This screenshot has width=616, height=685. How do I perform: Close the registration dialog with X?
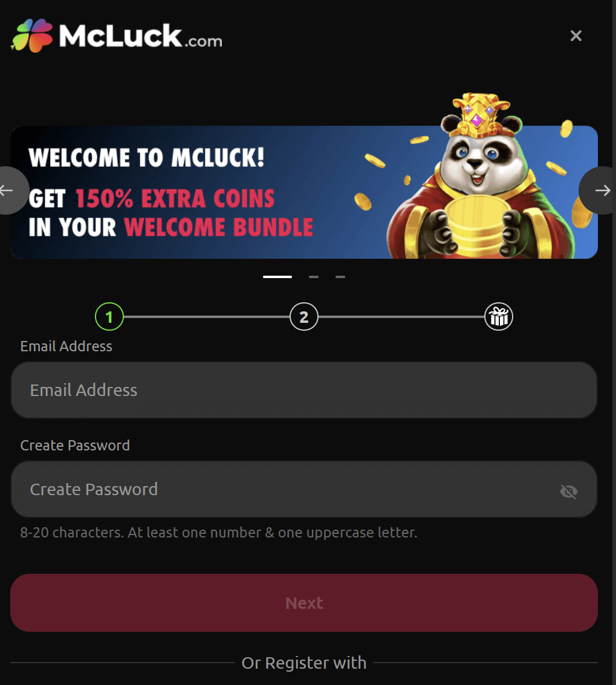576,36
